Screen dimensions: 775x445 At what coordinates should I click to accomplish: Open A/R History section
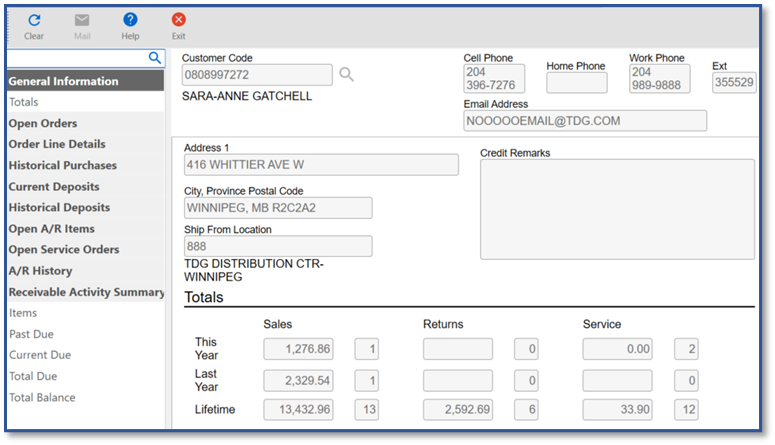coord(86,270)
